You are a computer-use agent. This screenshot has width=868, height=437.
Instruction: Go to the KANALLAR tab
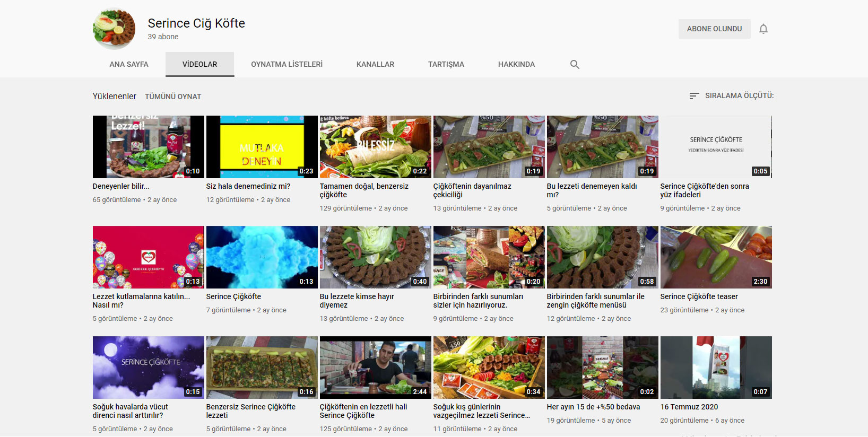coord(376,64)
